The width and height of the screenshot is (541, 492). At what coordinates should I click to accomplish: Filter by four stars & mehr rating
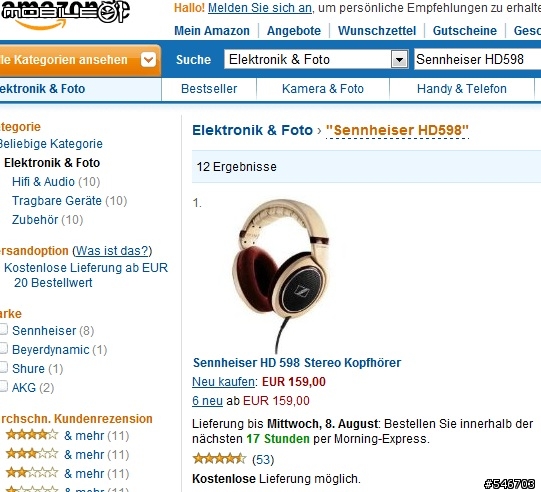(x=67, y=435)
